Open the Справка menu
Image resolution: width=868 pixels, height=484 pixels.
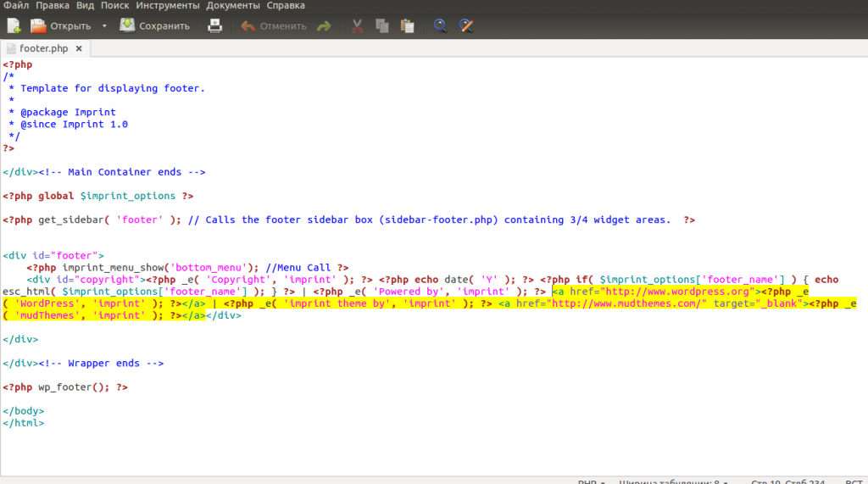coord(286,5)
